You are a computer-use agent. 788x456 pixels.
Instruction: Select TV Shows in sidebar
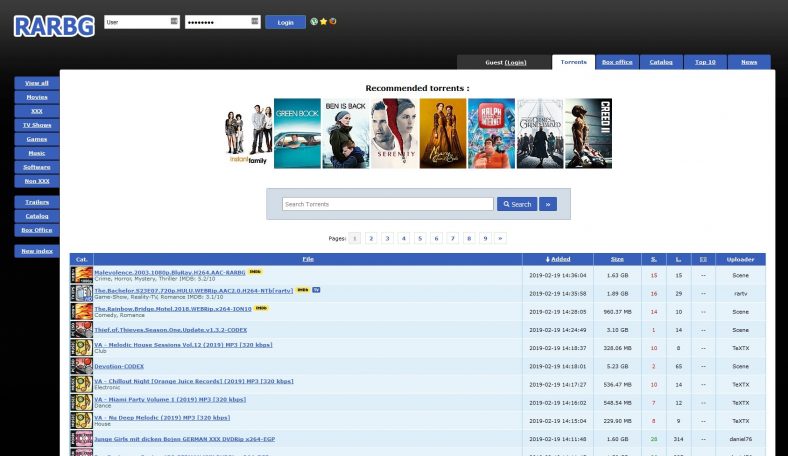pyautogui.click(x=37, y=125)
